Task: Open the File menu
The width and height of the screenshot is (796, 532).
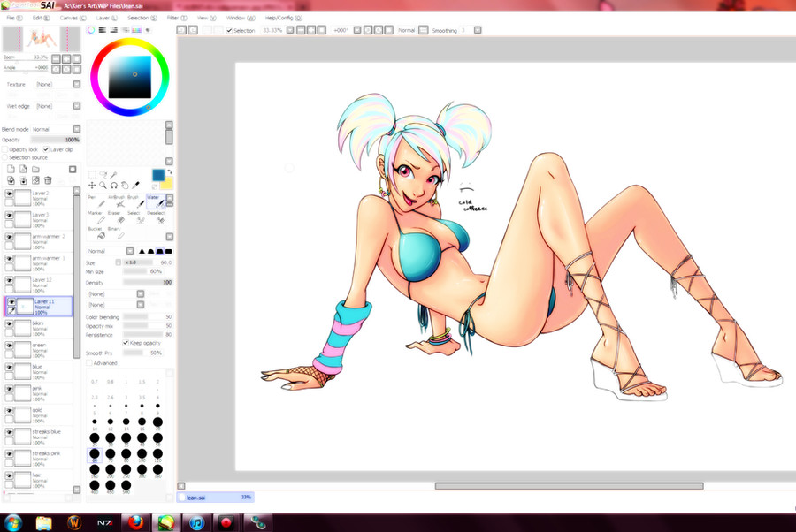Action: [14, 18]
